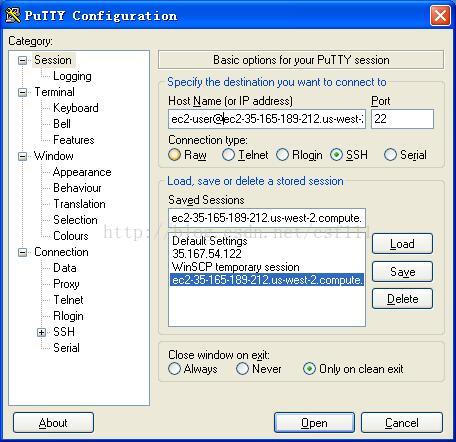
Task: Open the Logging category
Action: click(72, 76)
